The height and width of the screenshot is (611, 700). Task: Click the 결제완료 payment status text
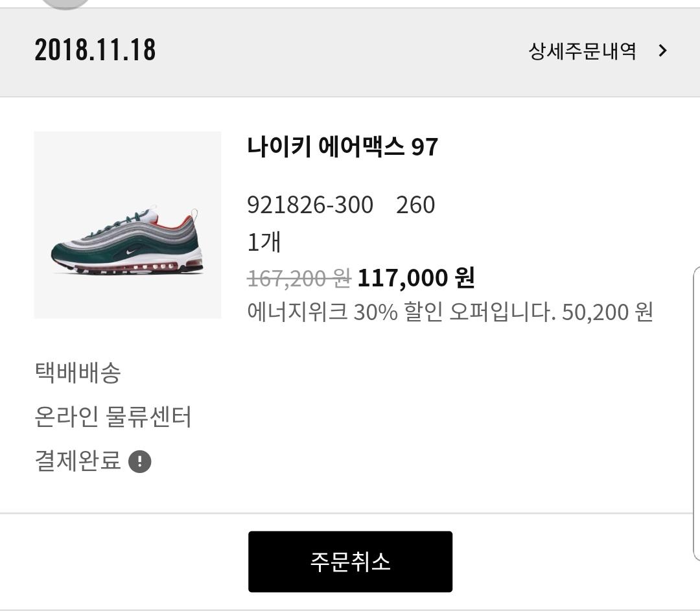pyautogui.click(x=78, y=461)
